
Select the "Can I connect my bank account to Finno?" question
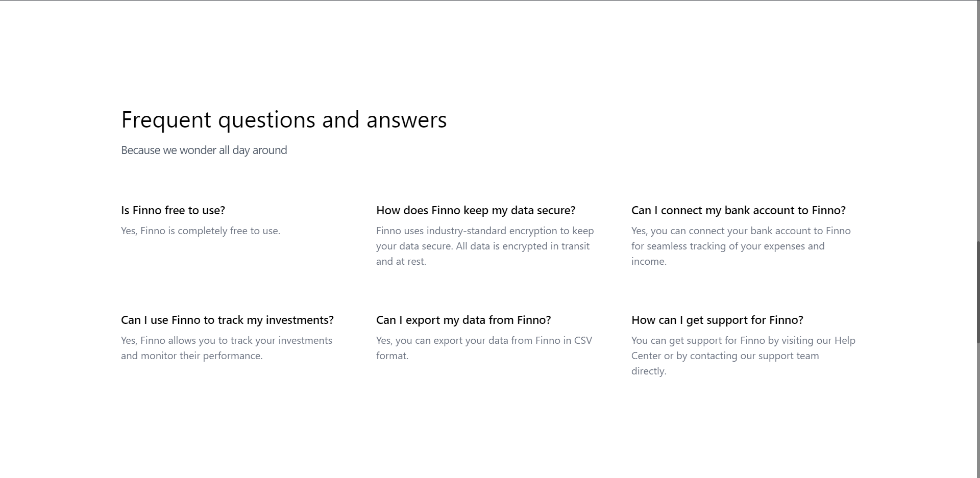pyautogui.click(x=738, y=210)
